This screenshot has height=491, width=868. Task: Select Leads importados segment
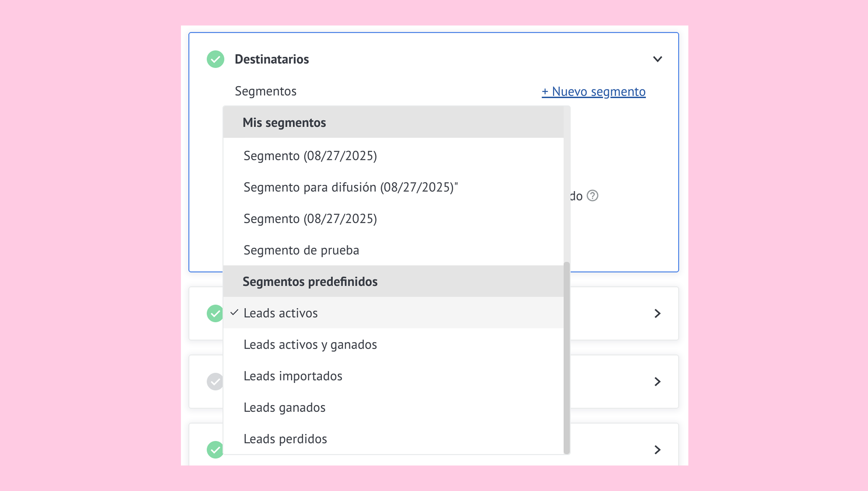(293, 376)
